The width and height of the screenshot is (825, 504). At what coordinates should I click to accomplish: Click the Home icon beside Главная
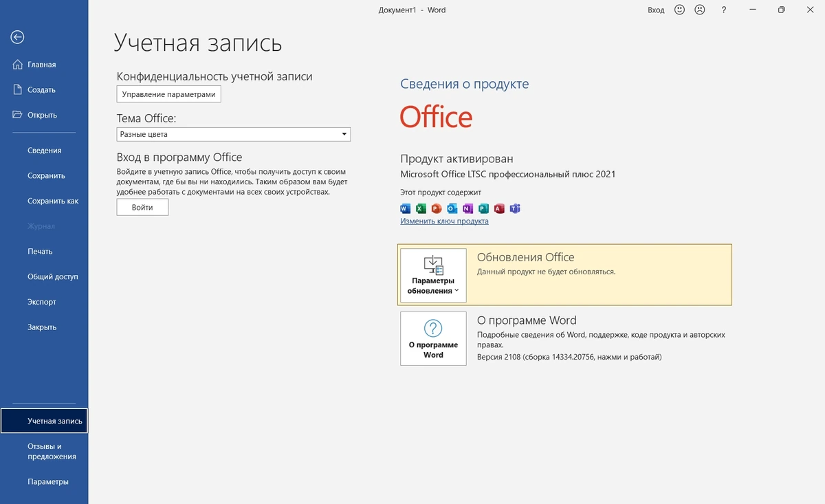coord(18,65)
